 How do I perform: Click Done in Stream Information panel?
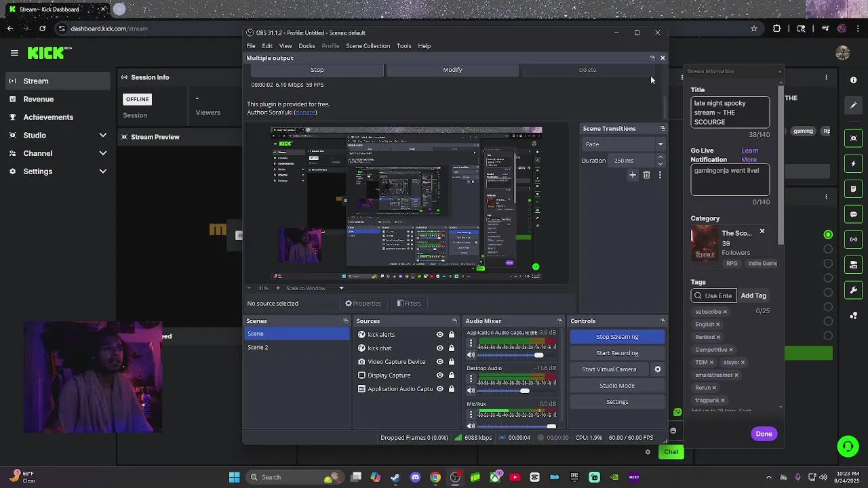[764, 434]
